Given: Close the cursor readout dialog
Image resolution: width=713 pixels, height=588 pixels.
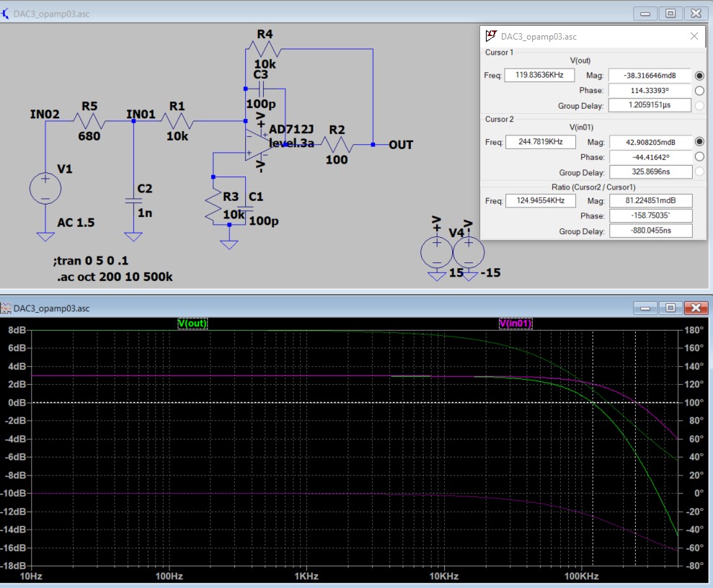Looking at the screenshot, I should click(694, 36).
